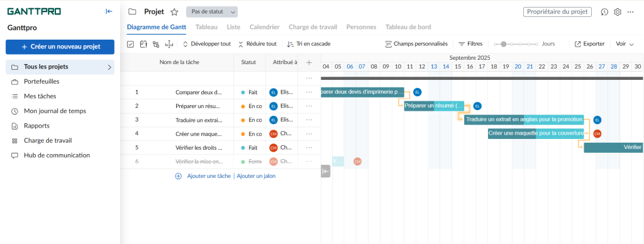Viewport: 644px width, 244px height.
Task: Open the Filtres panel
Action: tap(470, 44)
